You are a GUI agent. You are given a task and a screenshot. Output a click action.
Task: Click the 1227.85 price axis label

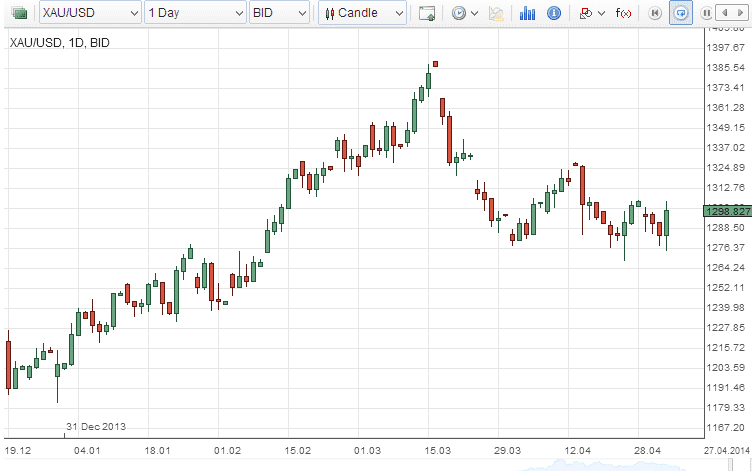click(x=726, y=327)
